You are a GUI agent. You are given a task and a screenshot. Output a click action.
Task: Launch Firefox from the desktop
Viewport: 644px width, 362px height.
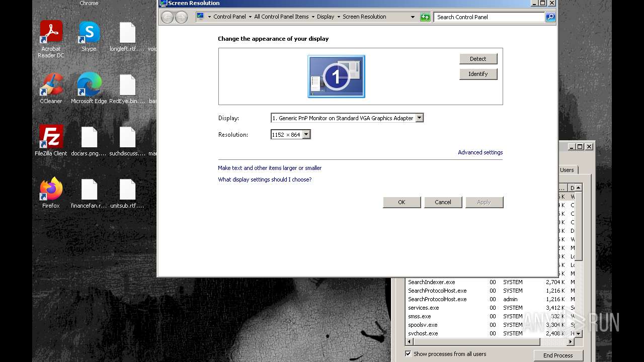click(51, 193)
